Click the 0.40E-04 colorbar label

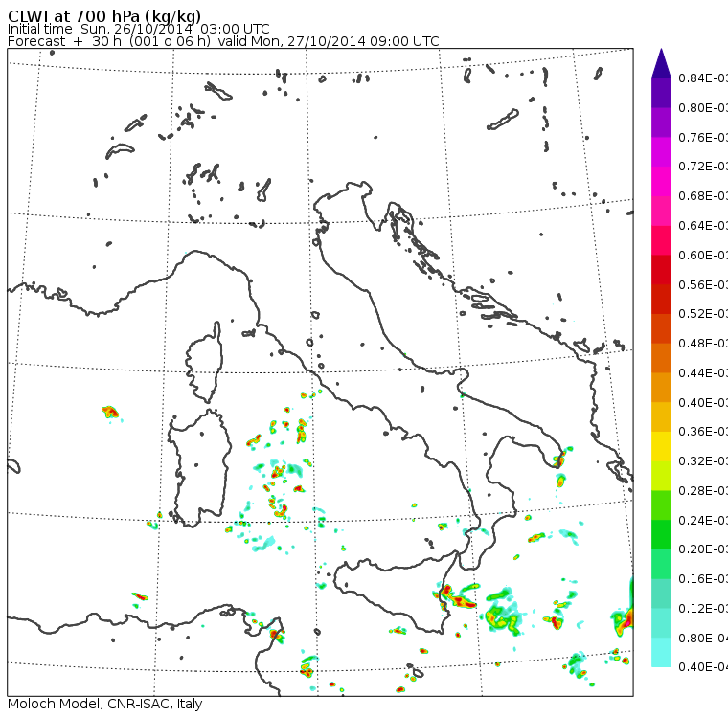point(703,667)
